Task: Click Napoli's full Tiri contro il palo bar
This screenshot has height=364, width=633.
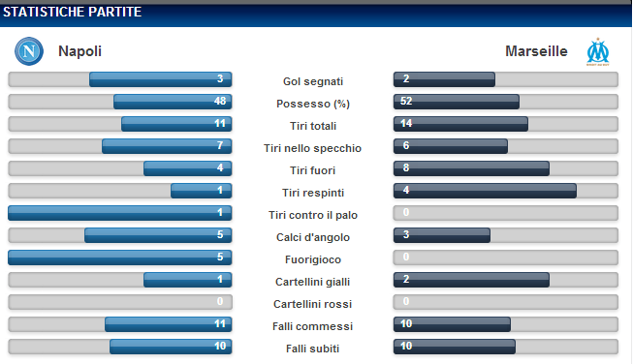Action: [120, 213]
